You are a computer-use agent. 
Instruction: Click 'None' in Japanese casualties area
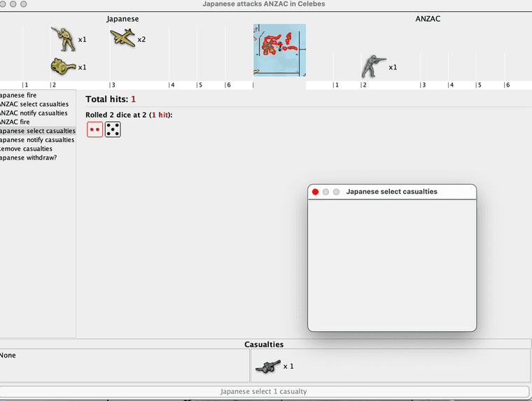pyautogui.click(x=8, y=356)
